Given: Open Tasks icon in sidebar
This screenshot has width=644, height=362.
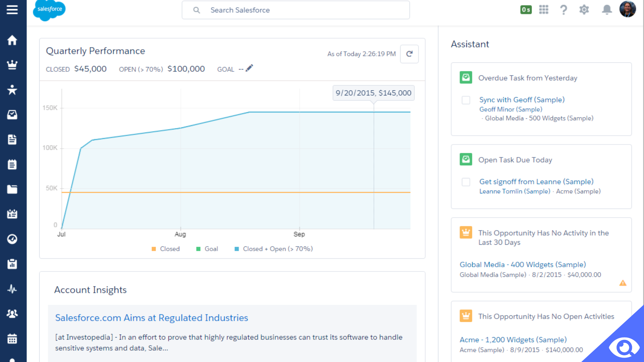Looking at the screenshot, I should pos(12,115).
